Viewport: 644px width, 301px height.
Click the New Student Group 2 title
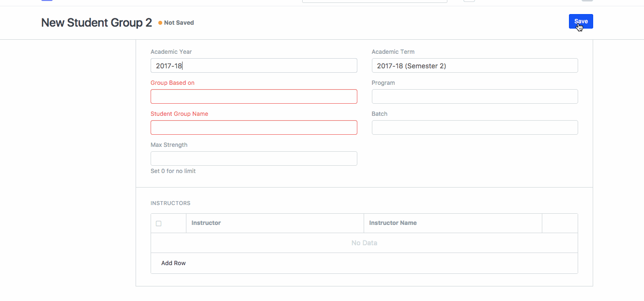tap(96, 22)
